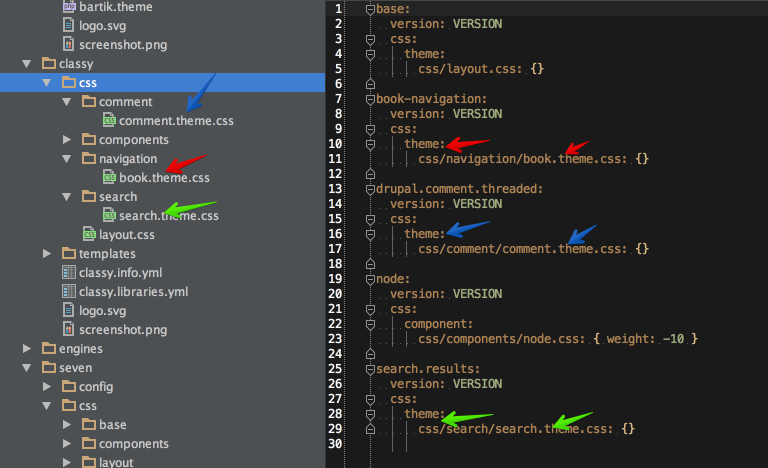The image size is (768, 468).
Task: Fold the css: section at line 3
Action: pos(370,39)
